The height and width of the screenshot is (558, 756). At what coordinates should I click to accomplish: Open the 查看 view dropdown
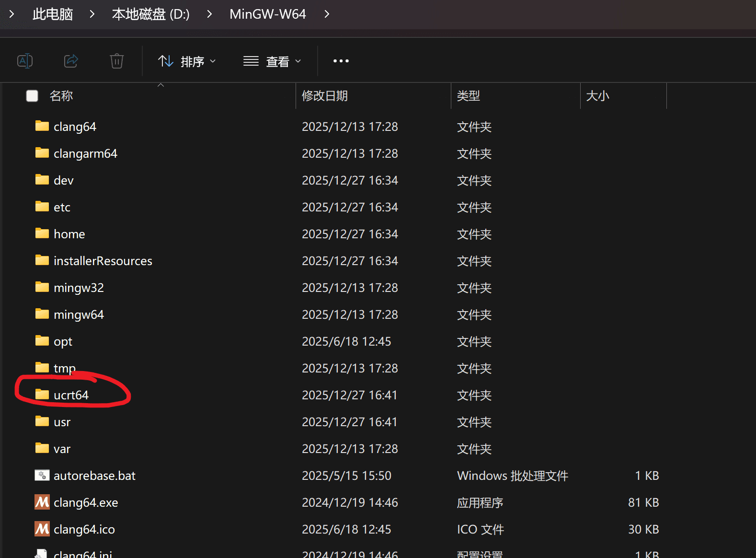pos(272,61)
